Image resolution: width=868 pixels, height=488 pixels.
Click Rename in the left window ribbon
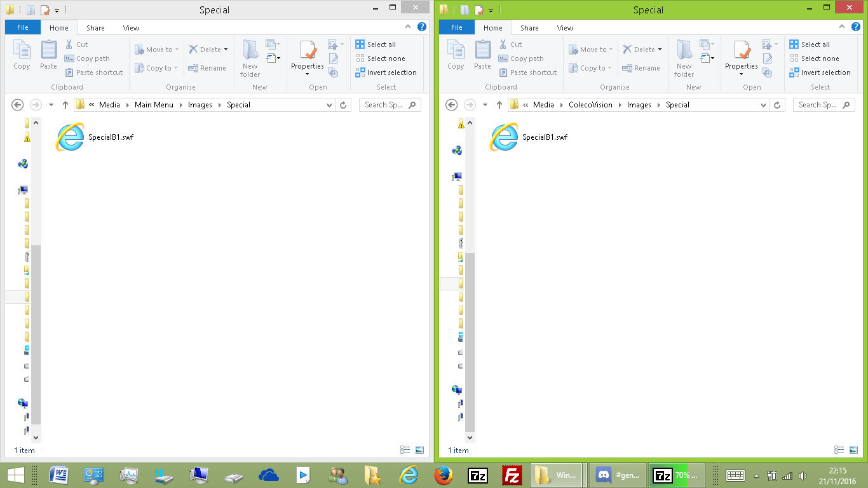pyautogui.click(x=207, y=68)
